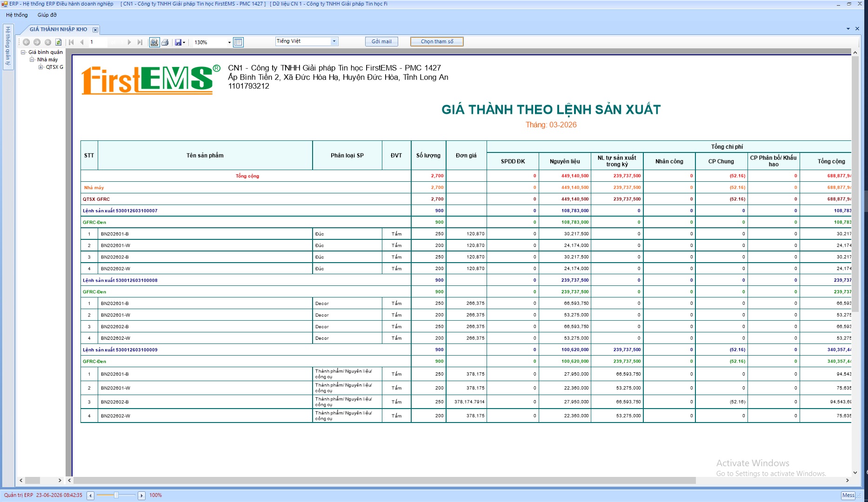Click the vertical scrollbar down arrow
868x502 pixels.
855,473
